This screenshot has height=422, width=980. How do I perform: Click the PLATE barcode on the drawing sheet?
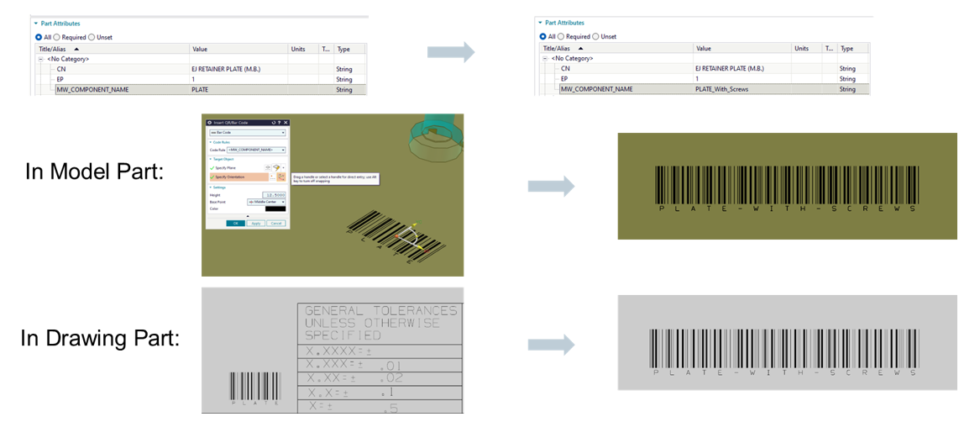(255, 389)
